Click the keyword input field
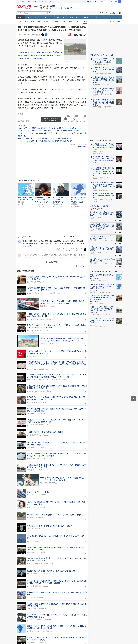 click(32, 13)
